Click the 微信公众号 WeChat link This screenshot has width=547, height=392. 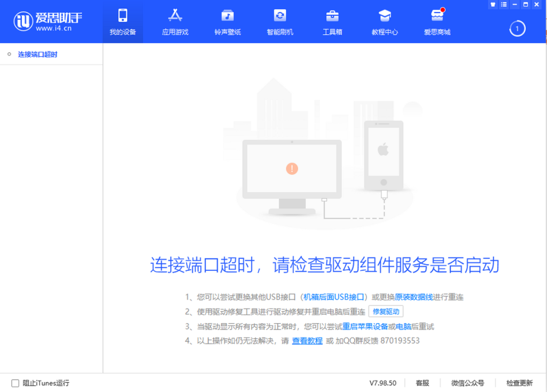(467, 383)
